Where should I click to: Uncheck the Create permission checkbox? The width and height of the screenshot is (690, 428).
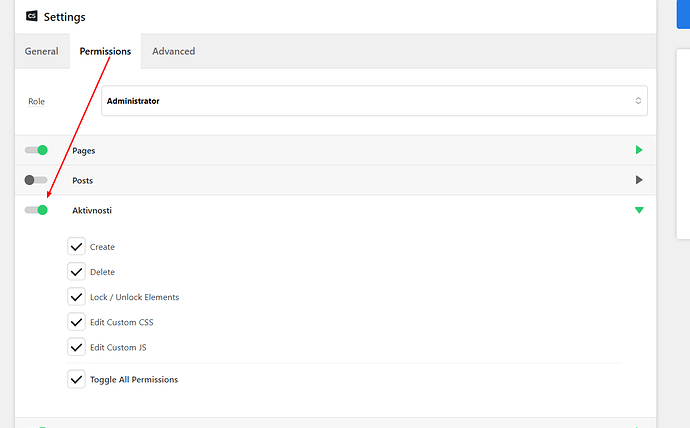[76, 247]
